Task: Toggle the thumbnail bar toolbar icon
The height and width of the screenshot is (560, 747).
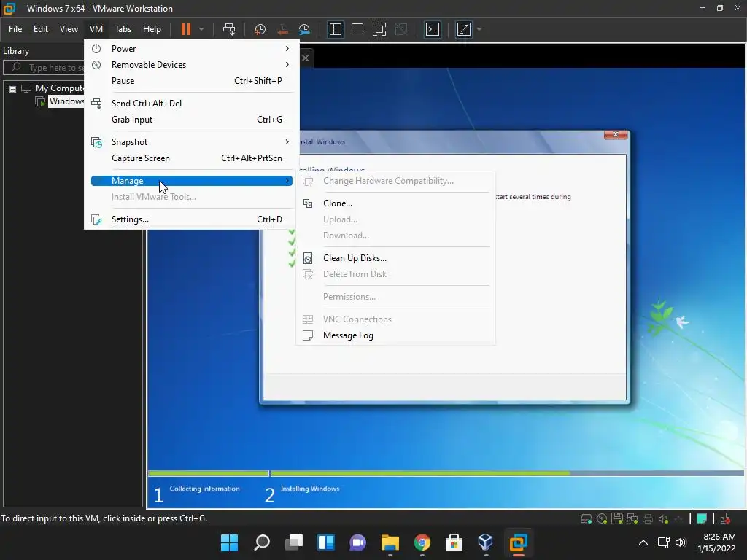Action: pyautogui.click(x=357, y=29)
